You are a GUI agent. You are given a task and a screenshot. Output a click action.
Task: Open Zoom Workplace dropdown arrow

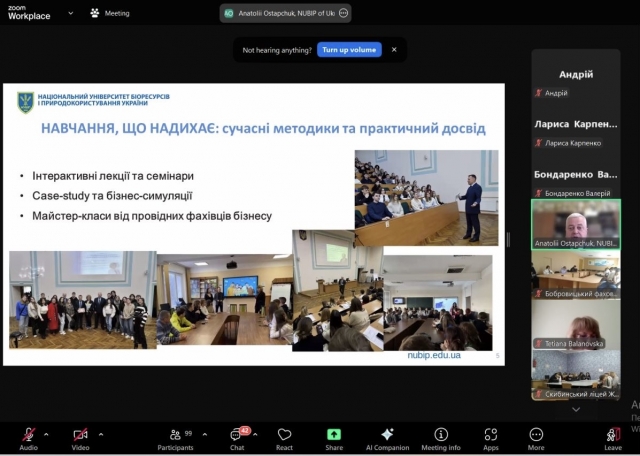pos(71,13)
